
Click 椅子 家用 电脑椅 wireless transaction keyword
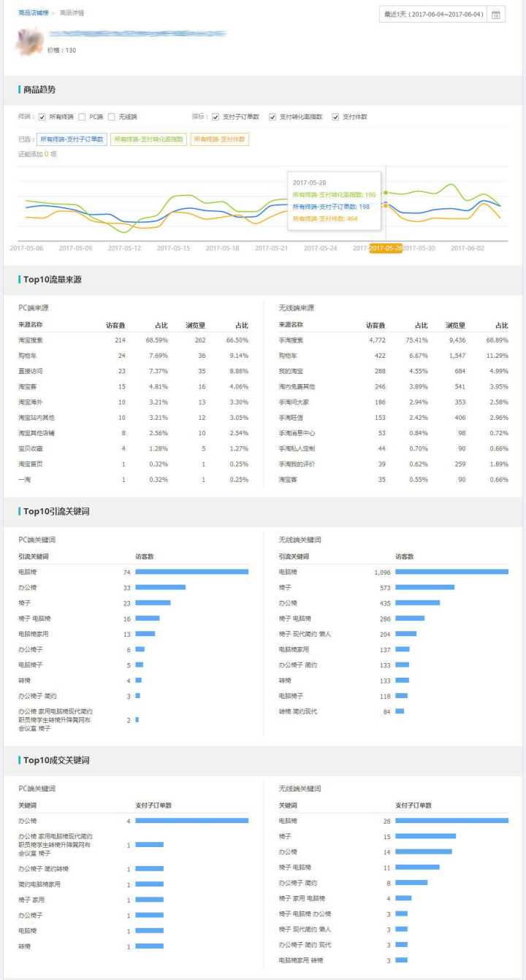(x=302, y=898)
